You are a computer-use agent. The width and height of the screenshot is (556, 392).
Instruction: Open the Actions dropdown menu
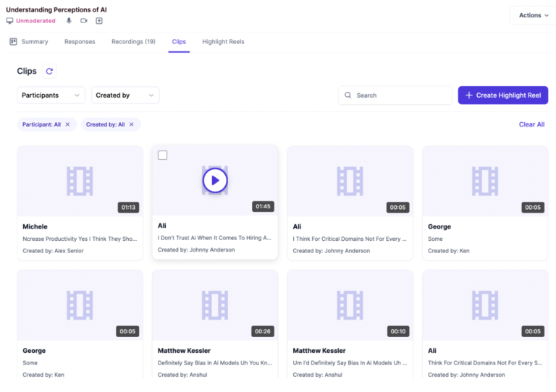tap(533, 15)
